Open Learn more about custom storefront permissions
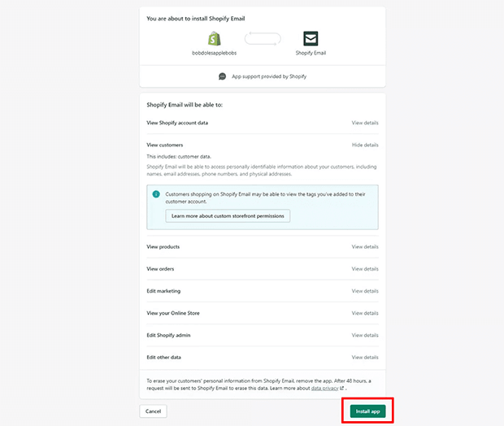 [x=228, y=216]
